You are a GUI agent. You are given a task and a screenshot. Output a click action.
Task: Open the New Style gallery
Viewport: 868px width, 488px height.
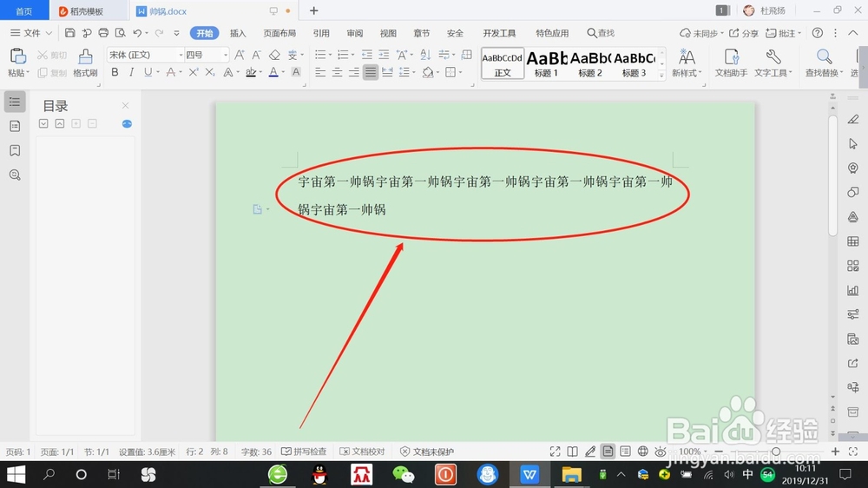coord(687,62)
